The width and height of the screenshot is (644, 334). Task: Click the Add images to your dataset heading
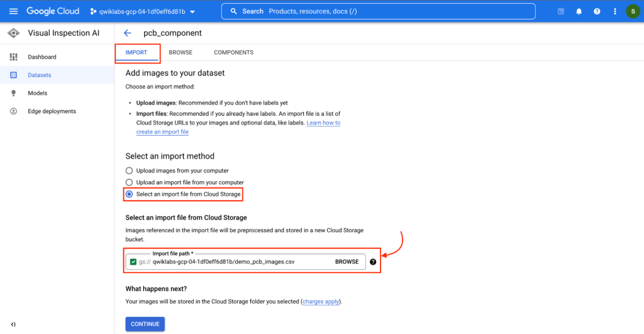pos(175,73)
